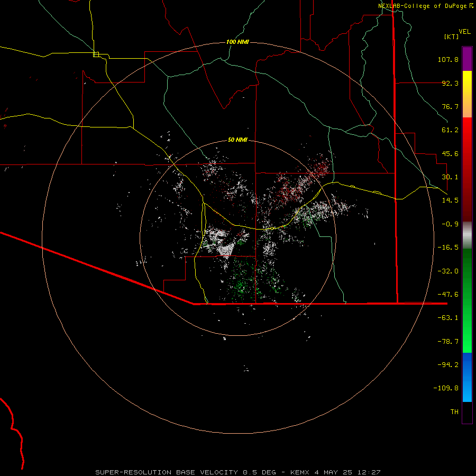Pick the purple segment of the velocity color bar
476x476 pixels.
(467, 59)
